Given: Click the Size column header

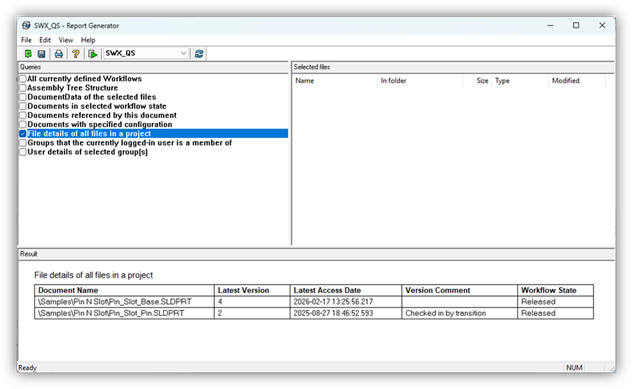Looking at the screenshot, I should [478, 81].
